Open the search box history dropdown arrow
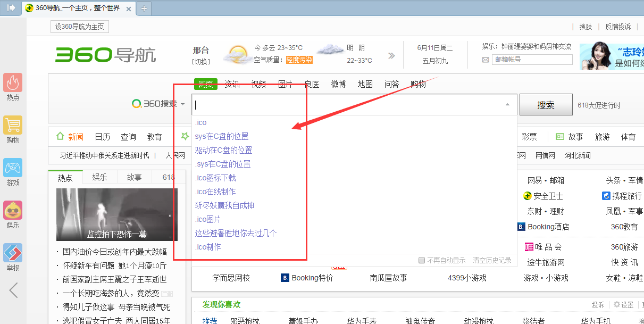The image size is (644, 324). 507,104
